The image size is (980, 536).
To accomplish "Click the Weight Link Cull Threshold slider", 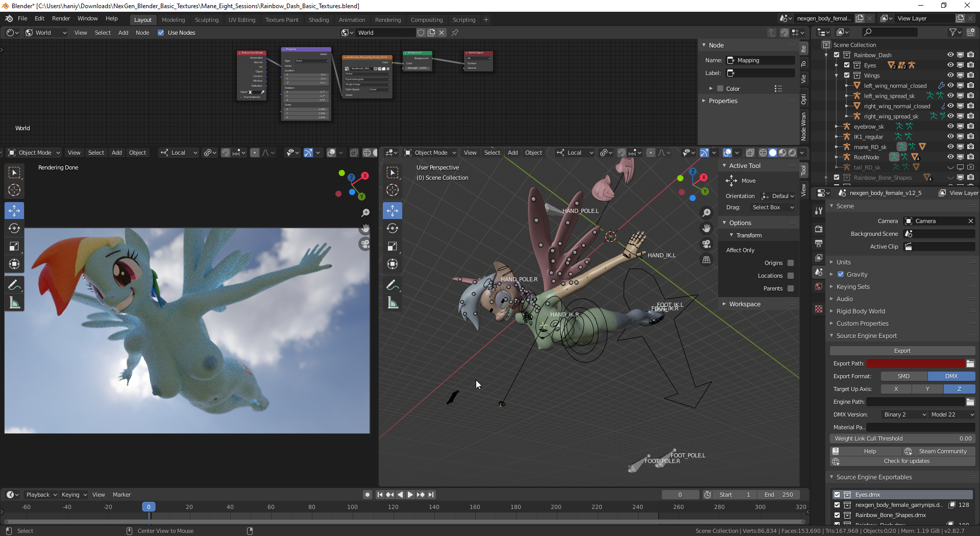I will 902,438.
